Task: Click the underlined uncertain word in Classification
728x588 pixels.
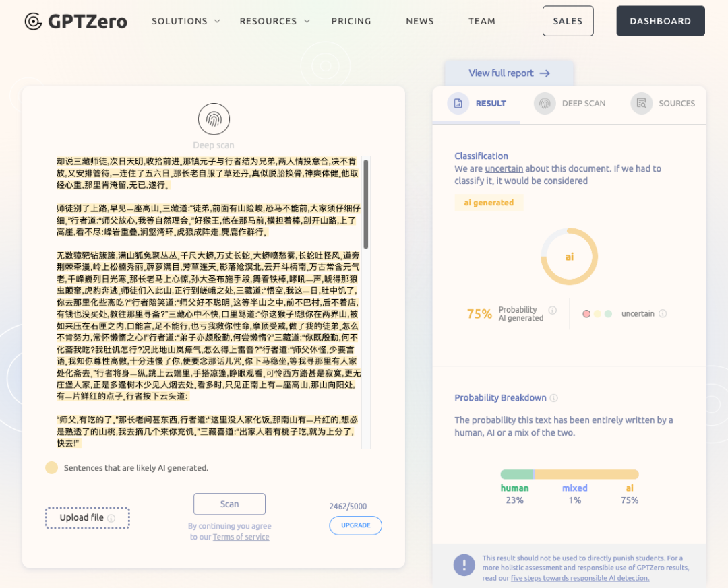Action: [x=504, y=169]
